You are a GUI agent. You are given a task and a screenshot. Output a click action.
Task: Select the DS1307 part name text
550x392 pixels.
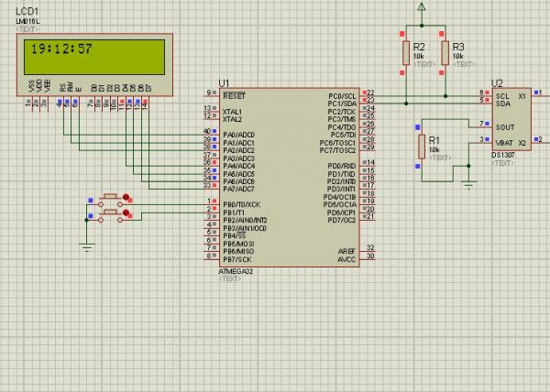(503, 155)
